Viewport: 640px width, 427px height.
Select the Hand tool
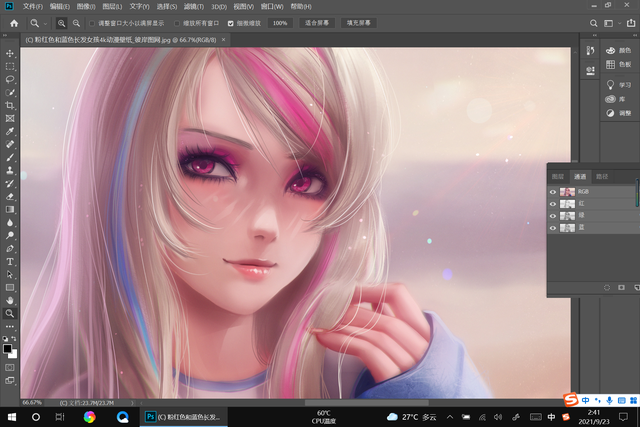click(x=10, y=300)
